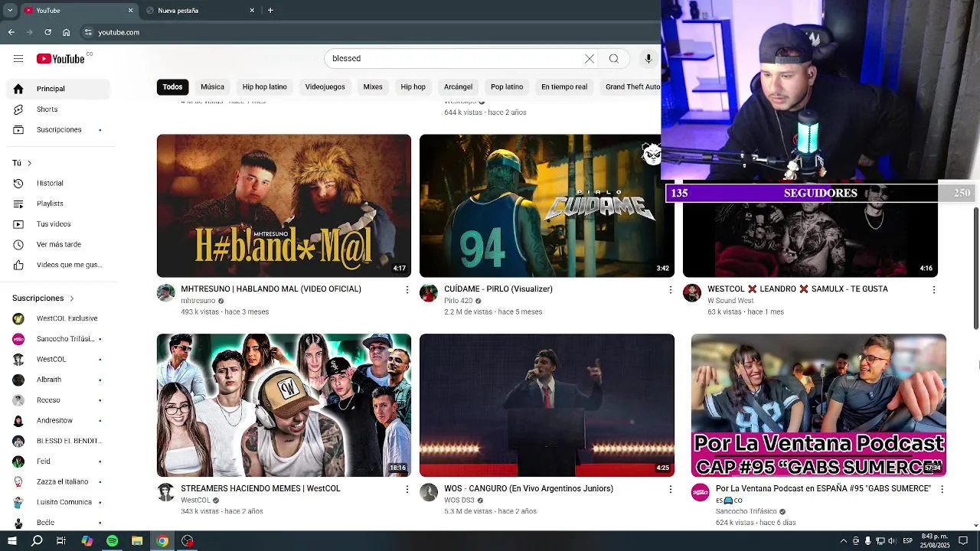
Task: Open Ver más tarde list
Action: [58, 245]
